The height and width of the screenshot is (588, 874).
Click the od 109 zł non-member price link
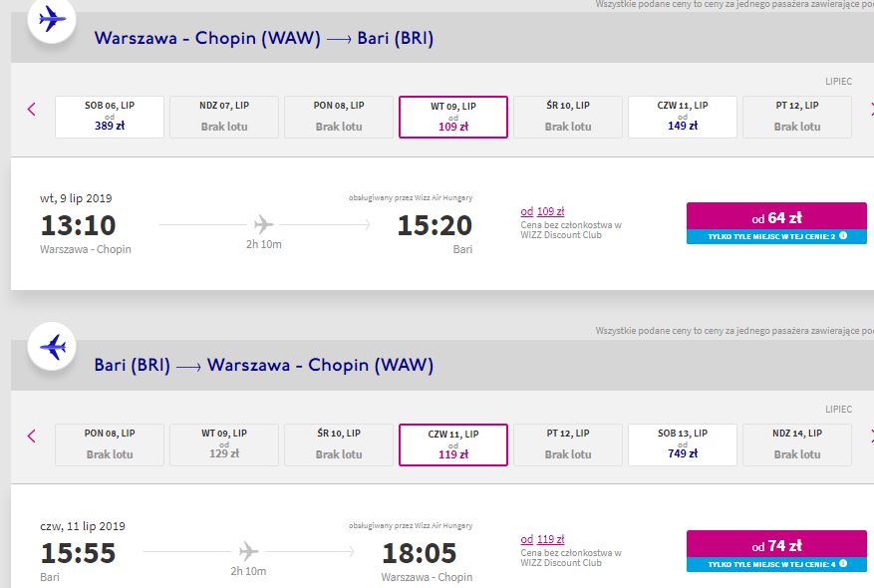coord(542,211)
